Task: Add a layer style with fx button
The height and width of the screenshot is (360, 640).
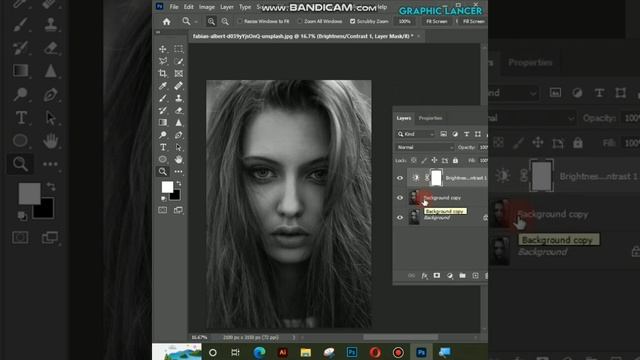Action: [x=424, y=276]
